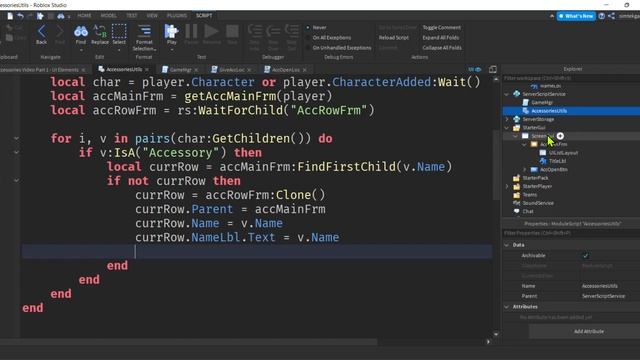
Task: Collapse the 'if v:IsA' code fold
Action: coord(16,152)
